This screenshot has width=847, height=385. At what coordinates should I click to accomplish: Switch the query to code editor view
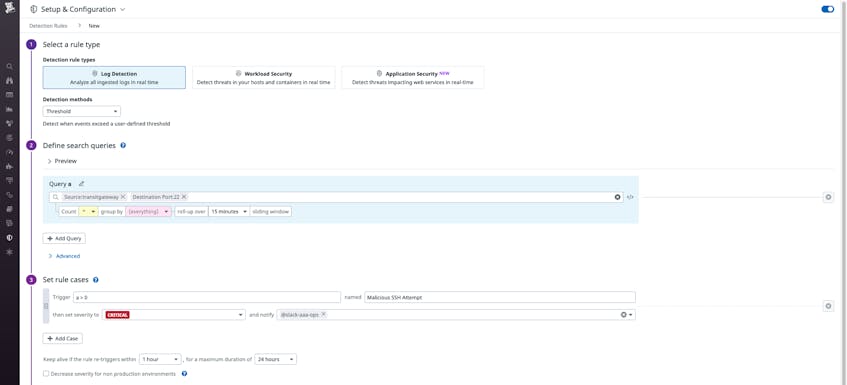point(630,197)
